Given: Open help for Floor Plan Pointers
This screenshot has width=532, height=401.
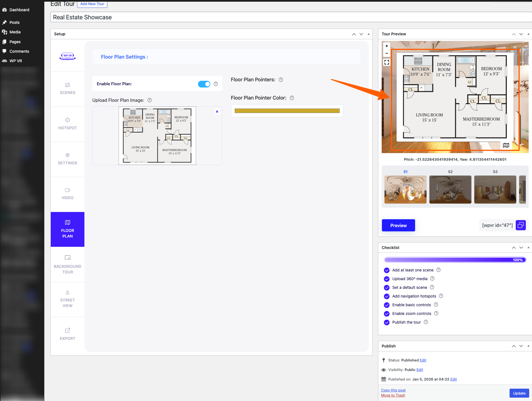Looking at the screenshot, I should (281, 80).
